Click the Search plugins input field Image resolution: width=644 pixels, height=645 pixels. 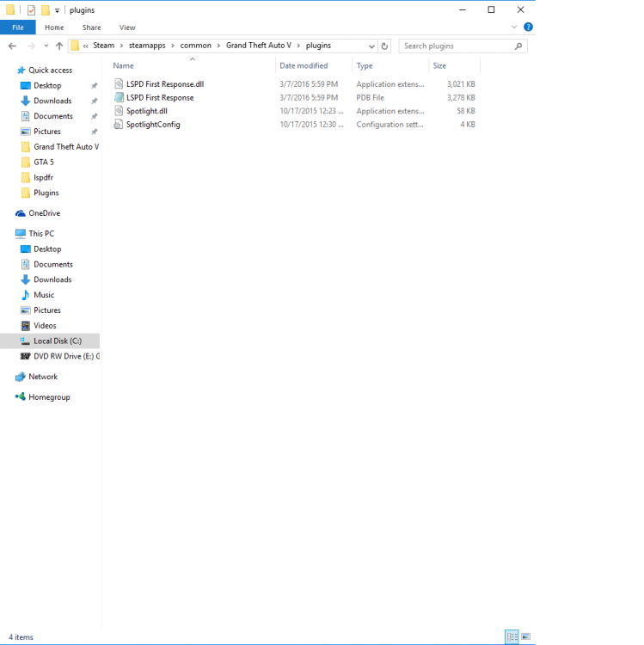point(458,46)
